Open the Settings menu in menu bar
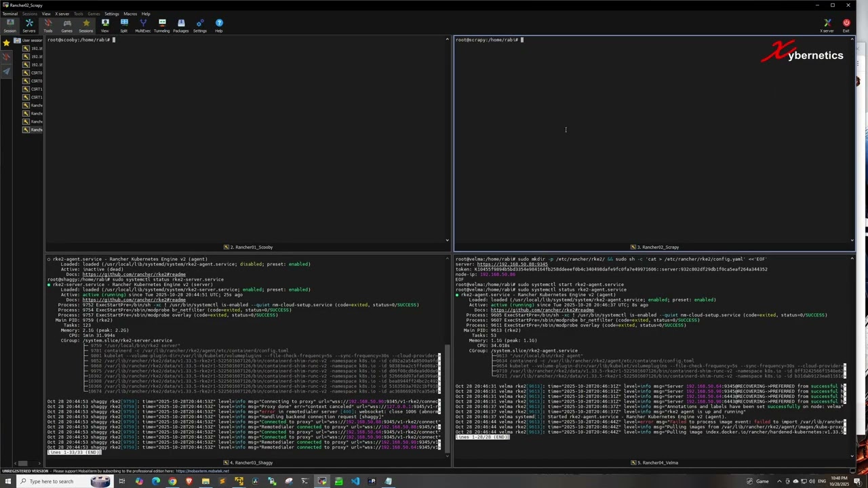The width and height of the screenshot is (868, 488). click(x=112, y=14)
